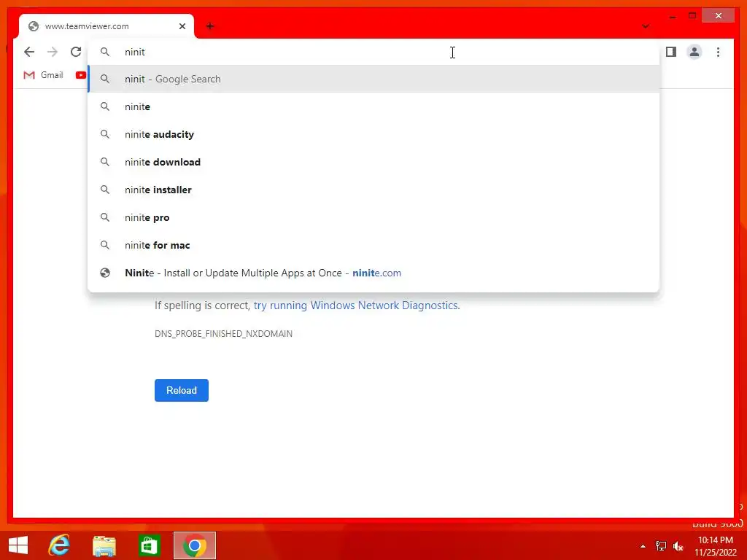Open the Gmail bookmark
Screen dimensions: 747x560
point(43,75)
